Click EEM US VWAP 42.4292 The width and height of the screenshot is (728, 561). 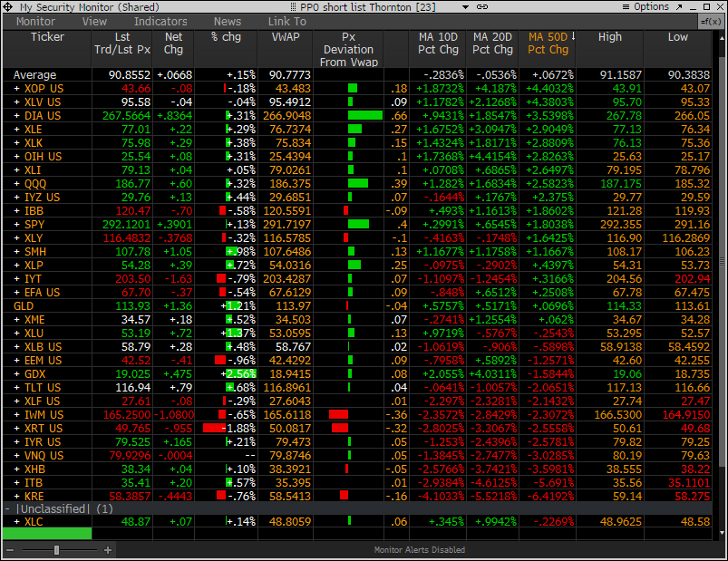pos(290,361)
